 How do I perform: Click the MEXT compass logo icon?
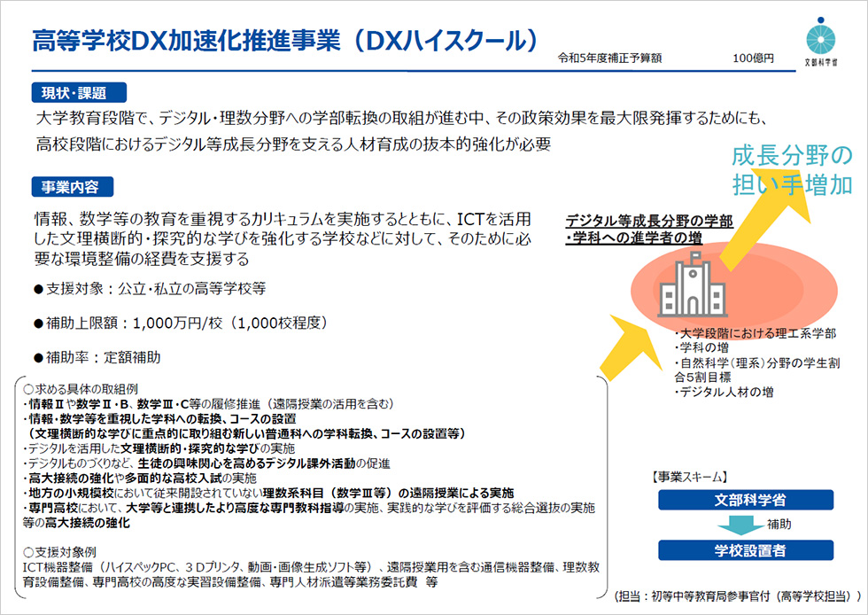(821, 36)
